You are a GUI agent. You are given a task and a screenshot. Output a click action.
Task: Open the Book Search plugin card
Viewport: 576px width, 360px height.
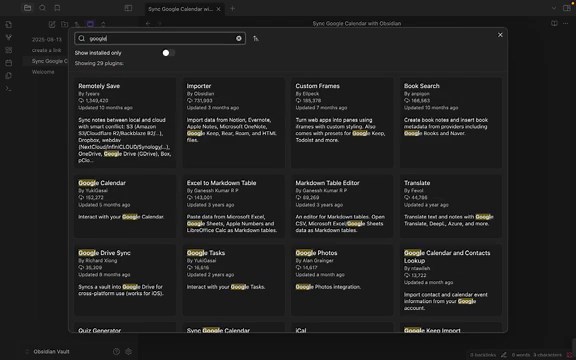tap(451, 123)
